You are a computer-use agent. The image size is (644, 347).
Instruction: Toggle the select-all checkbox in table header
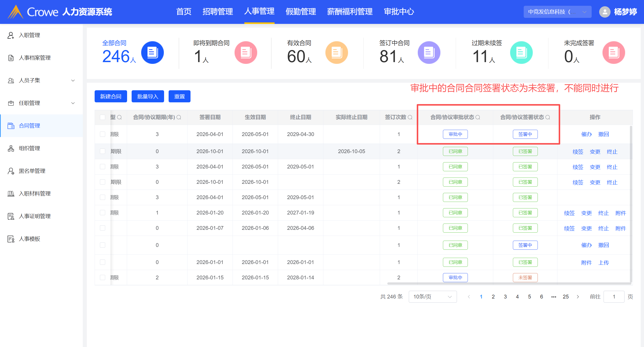(x=102, y=117)
